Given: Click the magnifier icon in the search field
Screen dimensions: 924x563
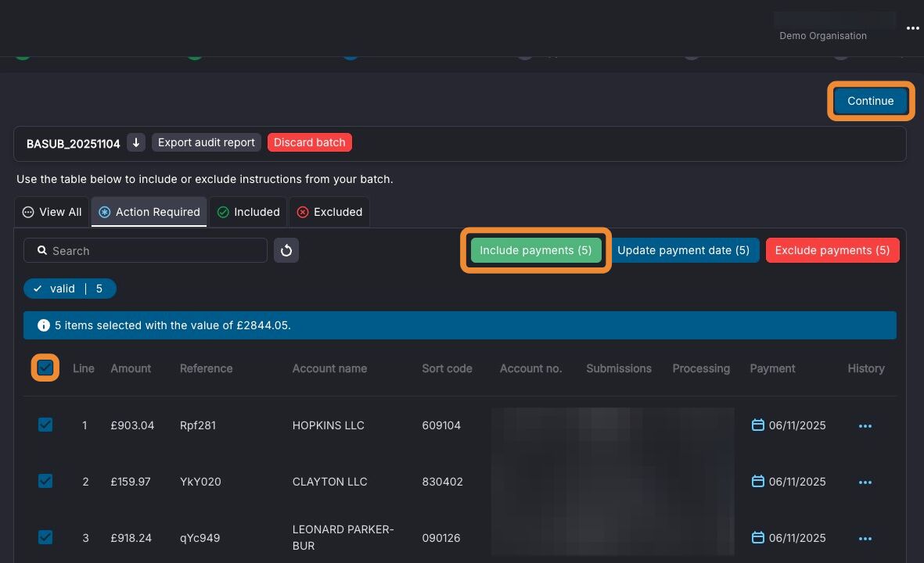Looking at the screenshot, I should [x=41, y=250].
